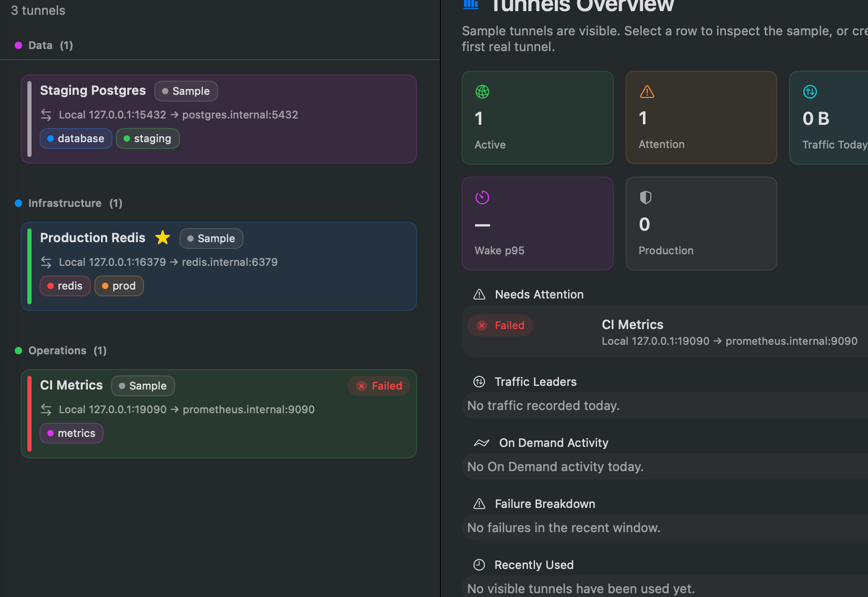
Task: Click the warning icon beside Failure Breakdown
Action: [480, 504]
